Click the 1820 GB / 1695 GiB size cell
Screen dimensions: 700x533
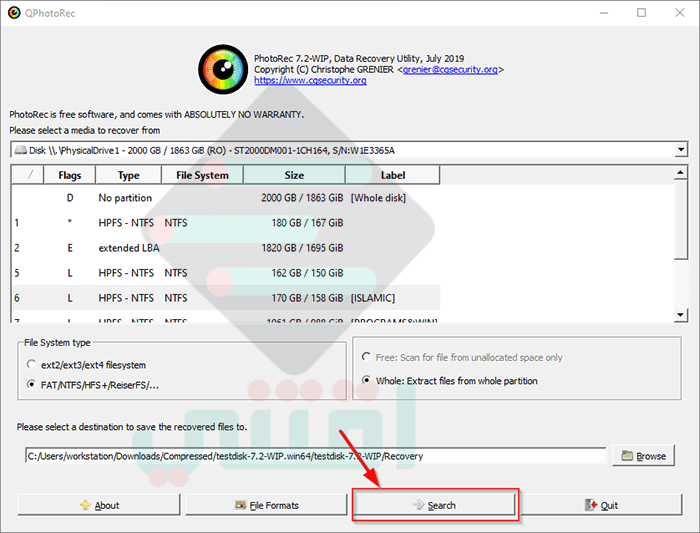pos(302,248)
